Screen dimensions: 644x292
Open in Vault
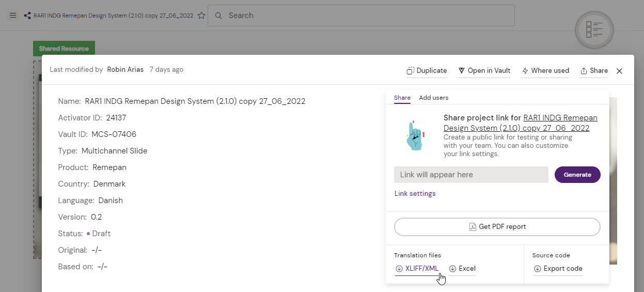(484, 71)
